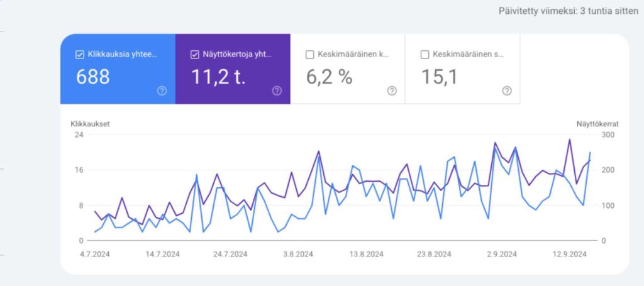Click the 3.8.2024 date on the chart axis
The image size is (644, 286).
(297, 255)
